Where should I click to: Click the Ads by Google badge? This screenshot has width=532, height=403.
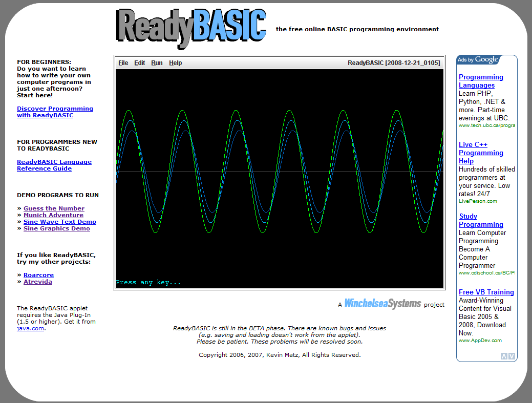coord(478,60)
